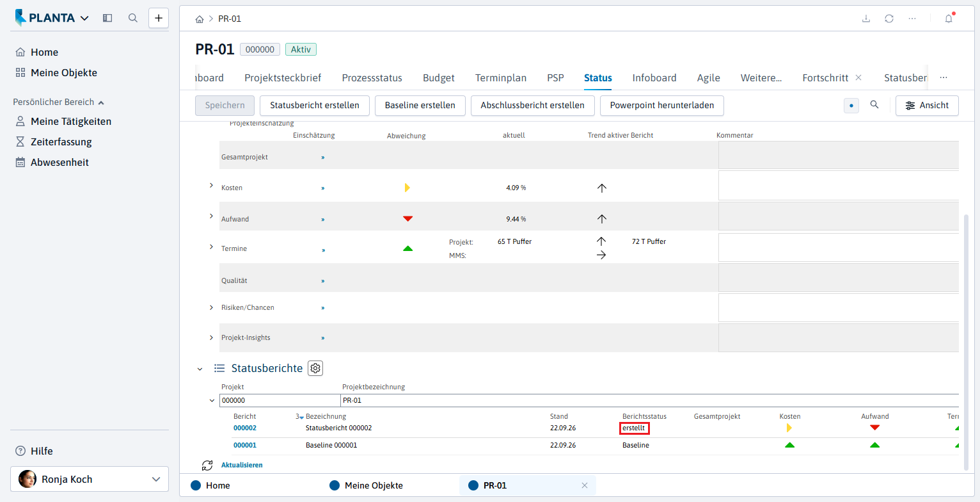
Task: Open Zeiterfassung in the sidebar
Action: tap(61, 142)
